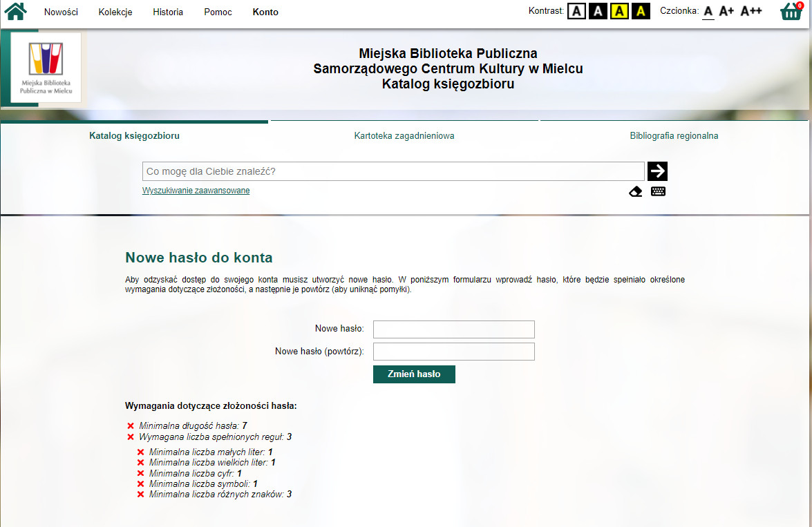
Task: Enable yellow-on-black contrast mode
Action: [x=641, y=11]
